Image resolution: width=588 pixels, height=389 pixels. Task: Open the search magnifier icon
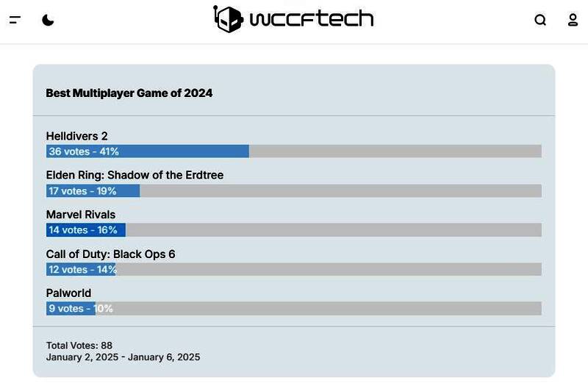(x=540, y=20)
